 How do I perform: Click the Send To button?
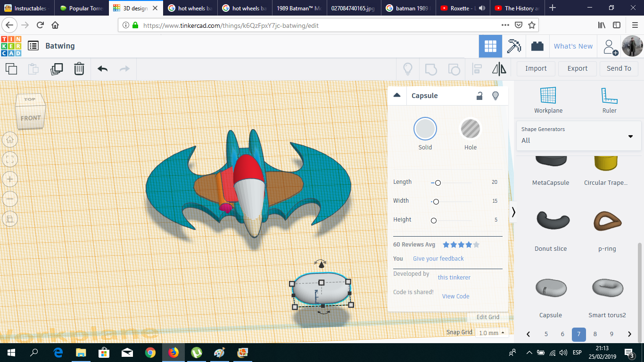(619, 68)
